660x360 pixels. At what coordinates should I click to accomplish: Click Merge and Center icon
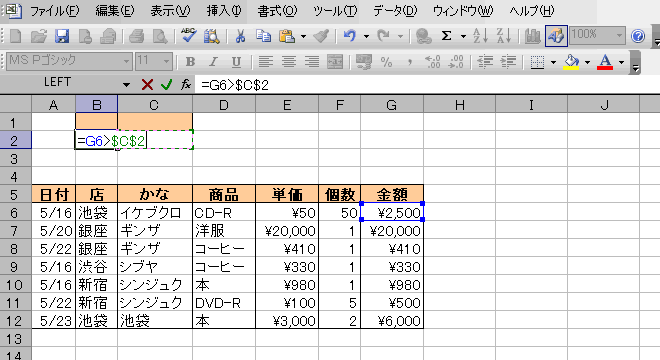point(335,62)
